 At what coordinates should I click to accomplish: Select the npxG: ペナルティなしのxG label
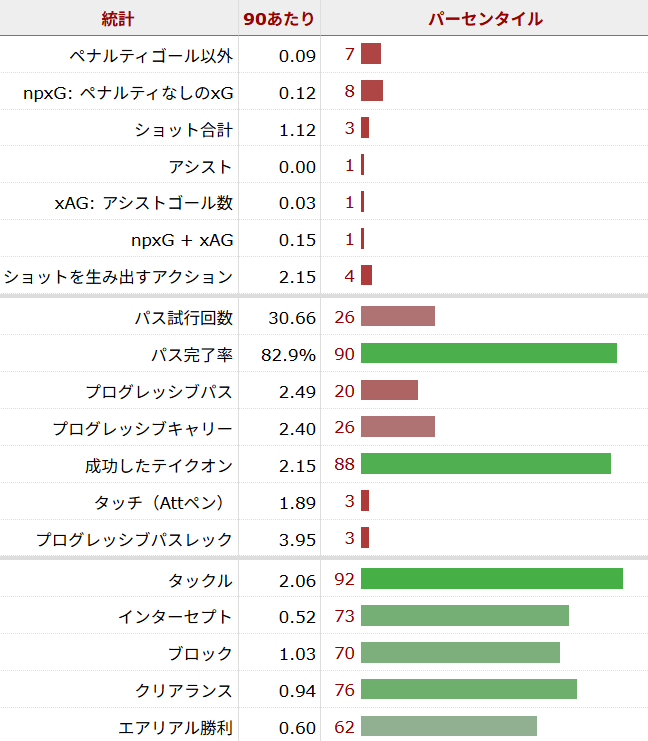128,93
